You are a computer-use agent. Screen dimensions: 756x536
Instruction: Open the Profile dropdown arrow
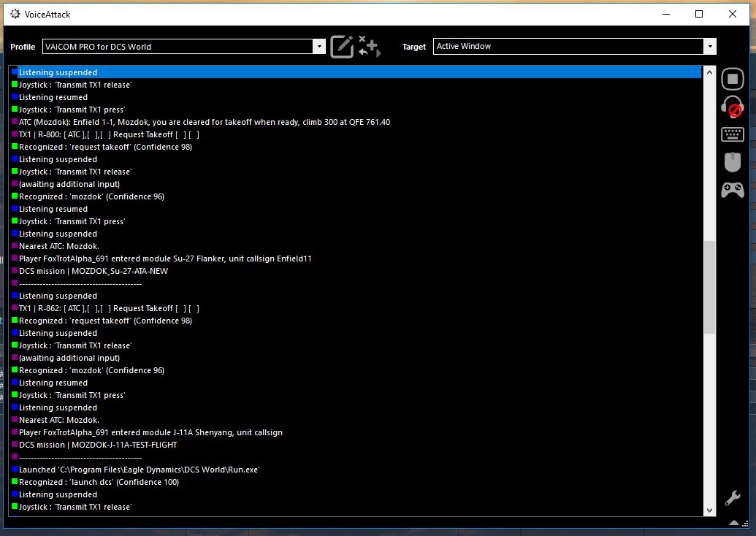coord(319,47)
